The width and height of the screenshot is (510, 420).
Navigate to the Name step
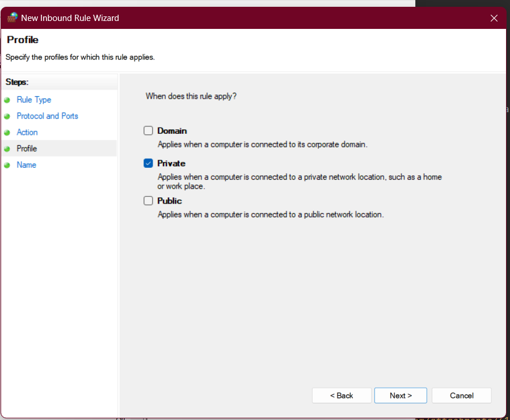pyautogui.click(x=26, y=165)
